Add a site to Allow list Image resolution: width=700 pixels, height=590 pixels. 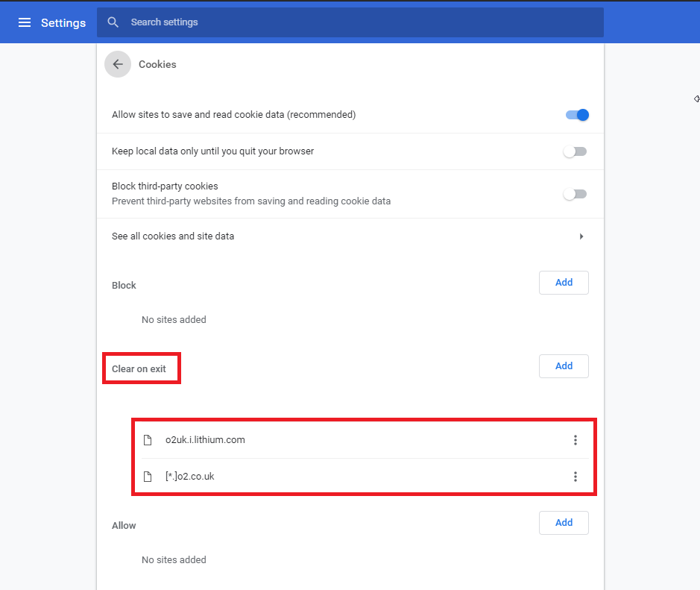564,523
